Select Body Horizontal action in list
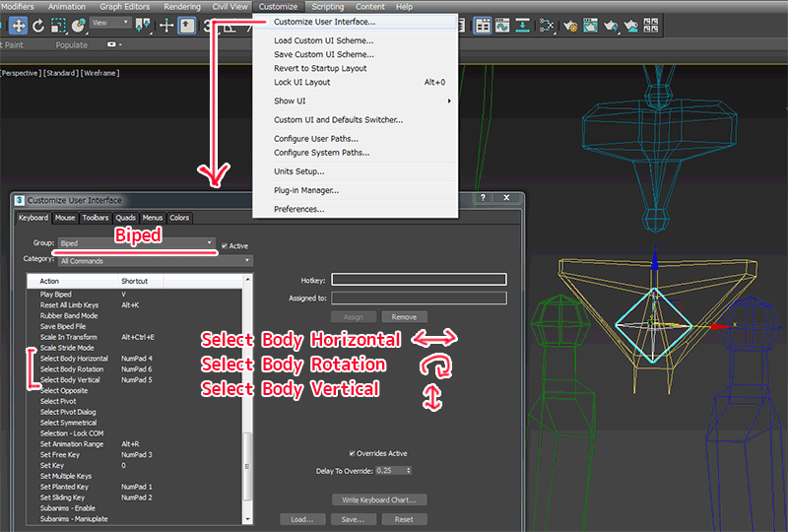Viewport: 788px width, 532px height. (x=74, y=359)
